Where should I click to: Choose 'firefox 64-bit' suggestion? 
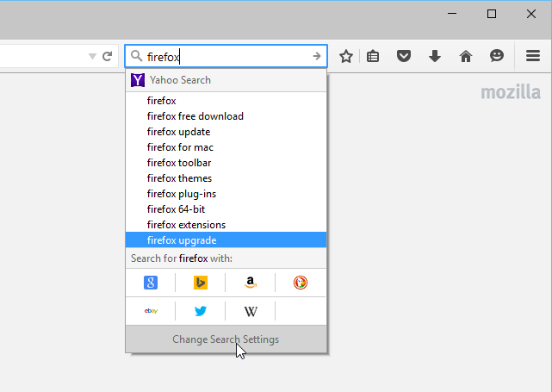pyautogui.click(x=226, y=209)
